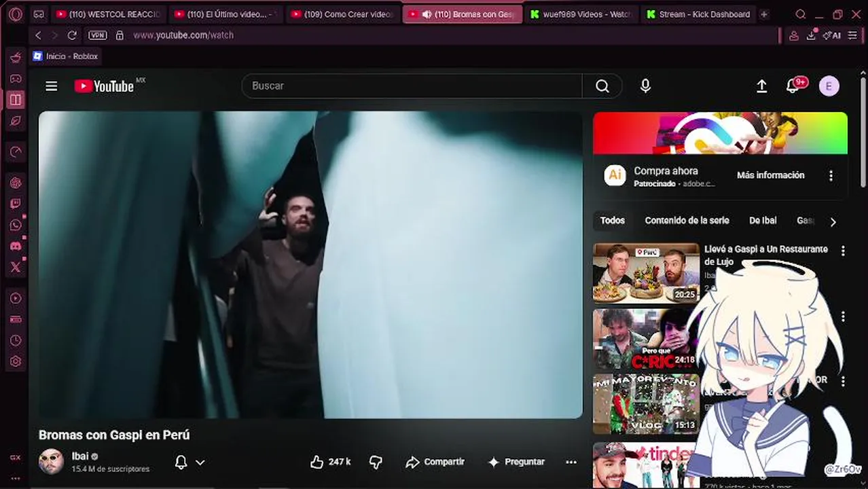Switch to wuef969 Videos Kick tab
Image resolution: width=868 pixels, height=489 pixels.
pos(581,14)
